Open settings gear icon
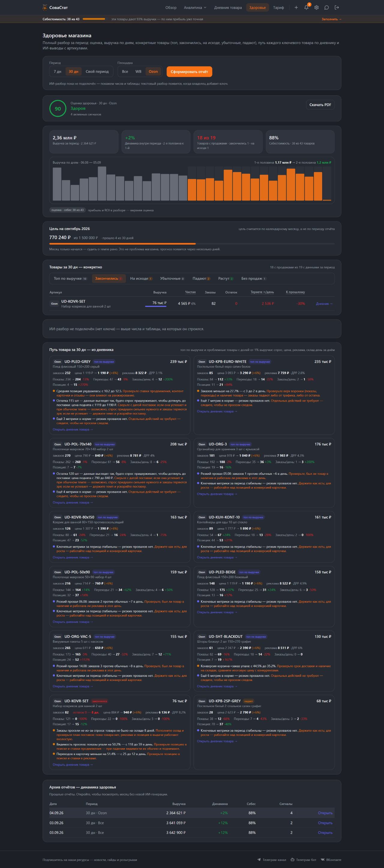Viewport: 384px width, 868px height. click(x=316, y=7)
